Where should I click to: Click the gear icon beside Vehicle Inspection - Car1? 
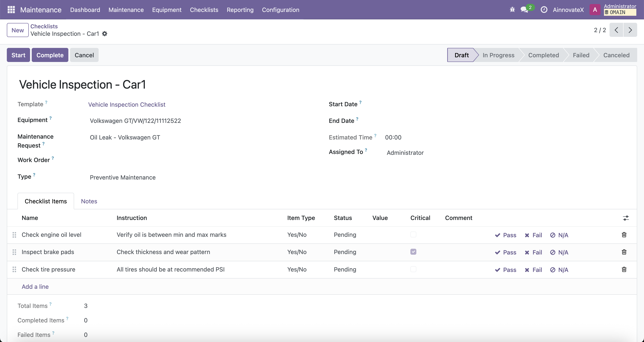[105, 34]
